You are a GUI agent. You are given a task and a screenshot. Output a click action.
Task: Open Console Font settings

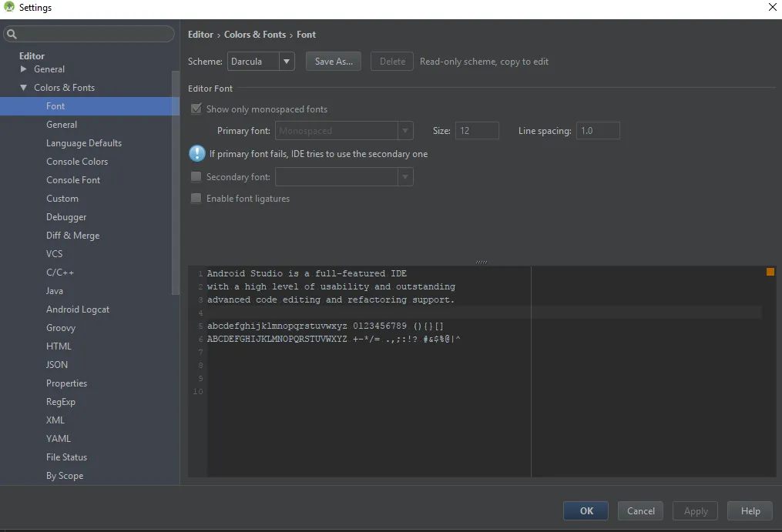73,180
